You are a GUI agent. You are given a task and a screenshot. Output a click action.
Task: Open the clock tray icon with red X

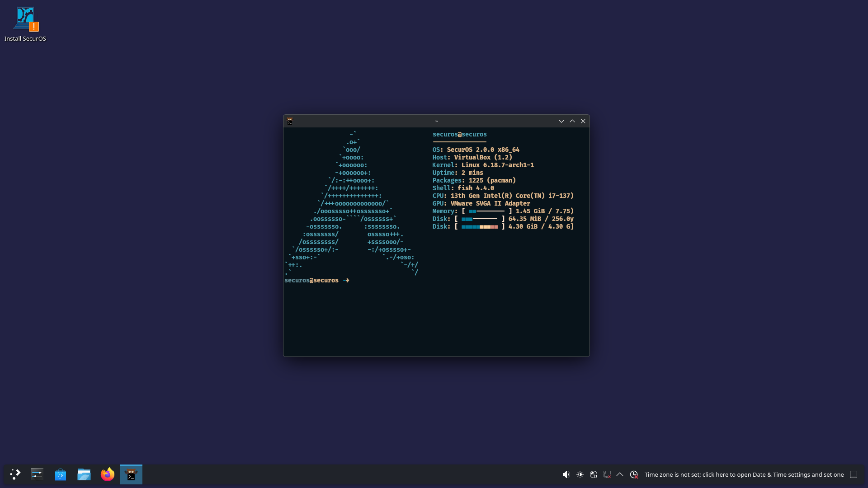[x=634, y=474]
